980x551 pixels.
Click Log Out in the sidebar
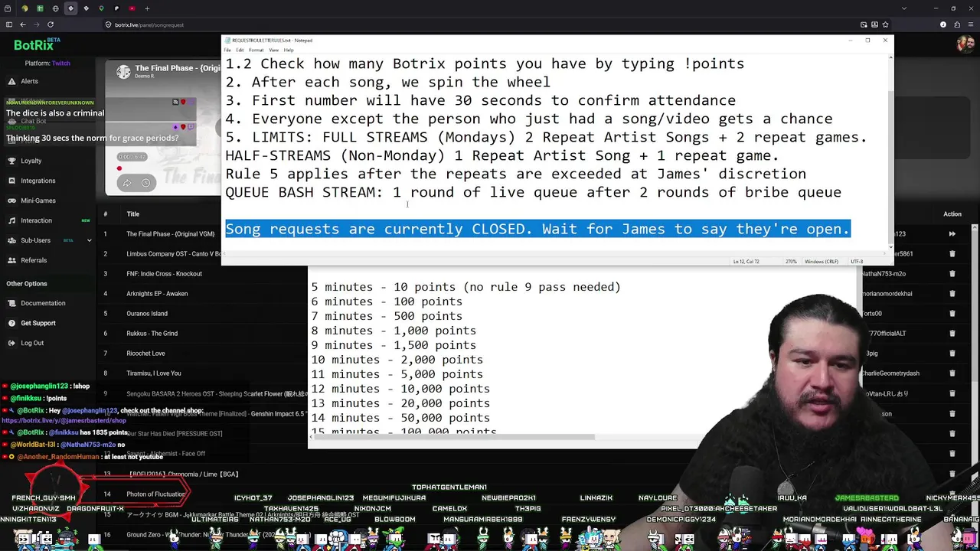[32, 343]
